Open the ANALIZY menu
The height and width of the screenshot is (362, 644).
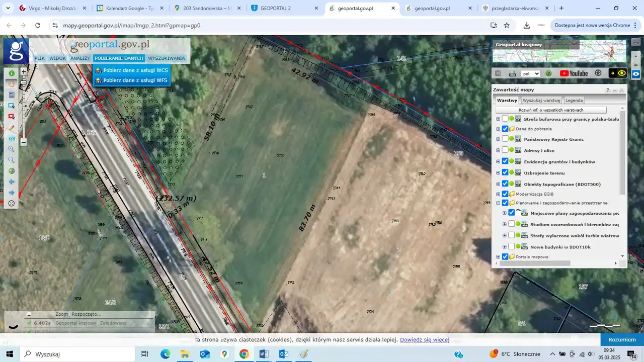[80, 58]
